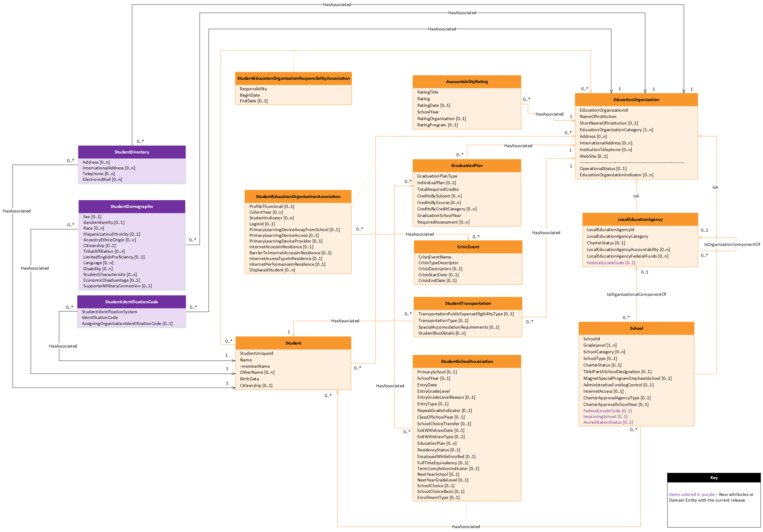
Task: Click the StudentEducationOrganizationResponsibilityAssociation header
Action: (293, 78)
